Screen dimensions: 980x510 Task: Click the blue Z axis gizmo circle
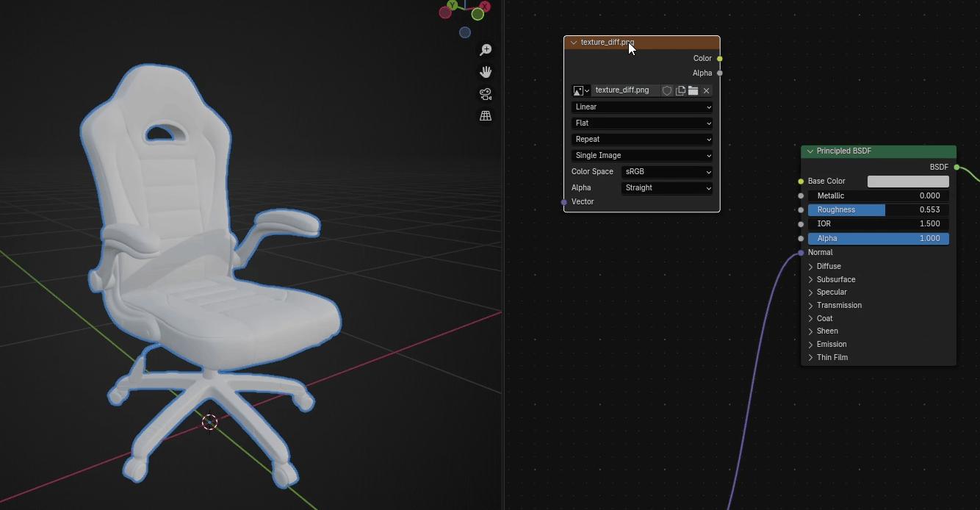464,32
